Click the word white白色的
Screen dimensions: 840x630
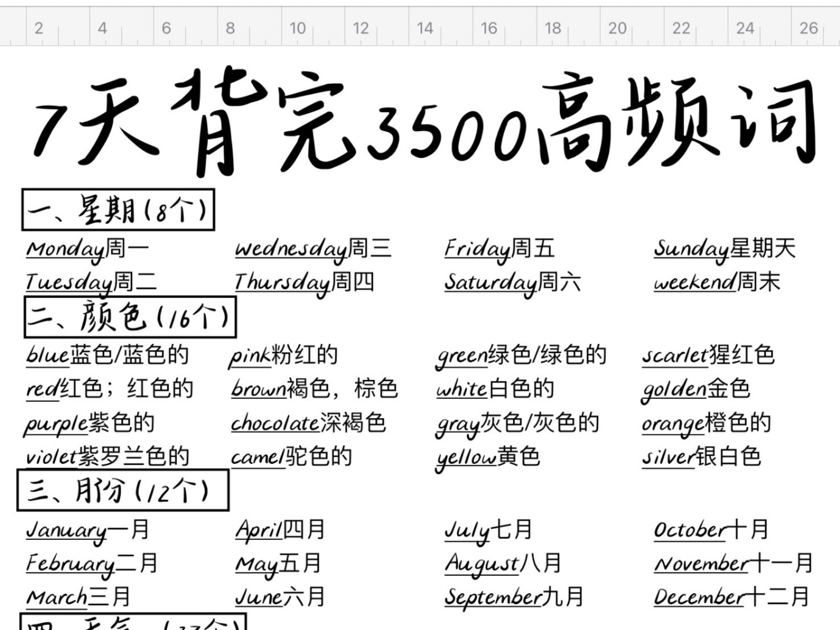point(495,389)
